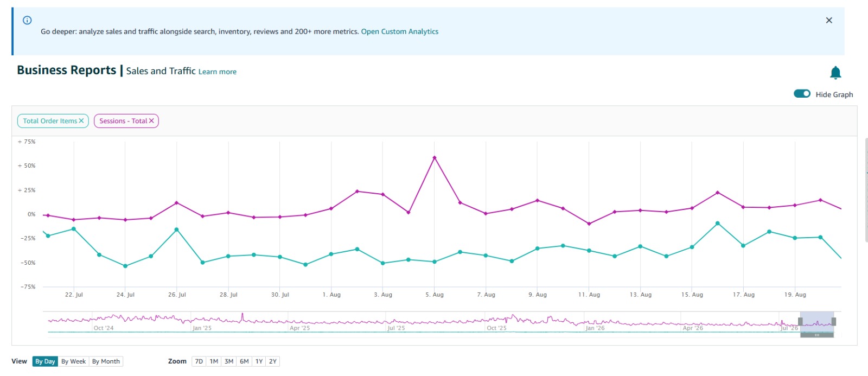This screenshot has width=868, height=376.
Task: Click the 0% y-axis label
Action: pos(31,214)
